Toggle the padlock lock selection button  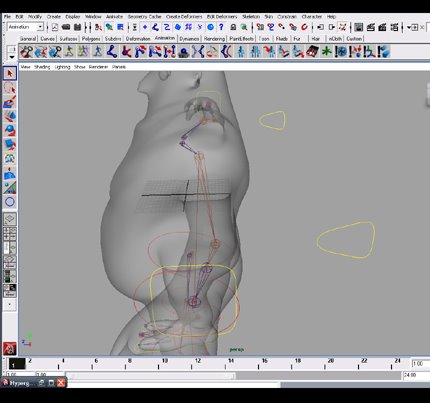point(233,27)
